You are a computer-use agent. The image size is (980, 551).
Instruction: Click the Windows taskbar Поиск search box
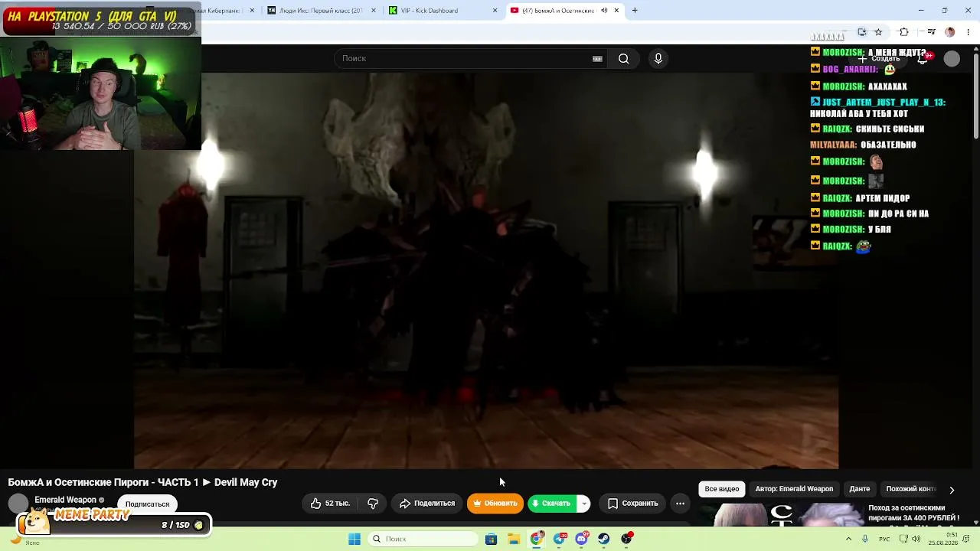click(x=423, y=539)
